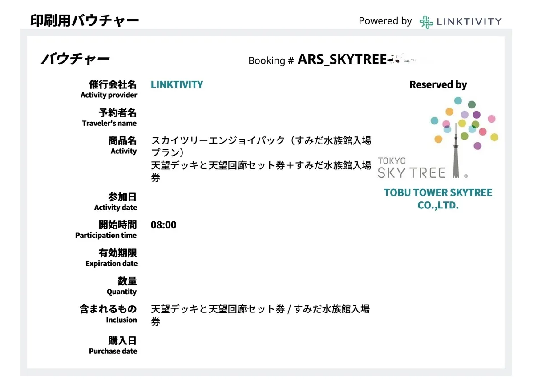Click the 予約者名 Traveler's name label
This screenshot has width=534, height=392.
click(x=109, y=117)
